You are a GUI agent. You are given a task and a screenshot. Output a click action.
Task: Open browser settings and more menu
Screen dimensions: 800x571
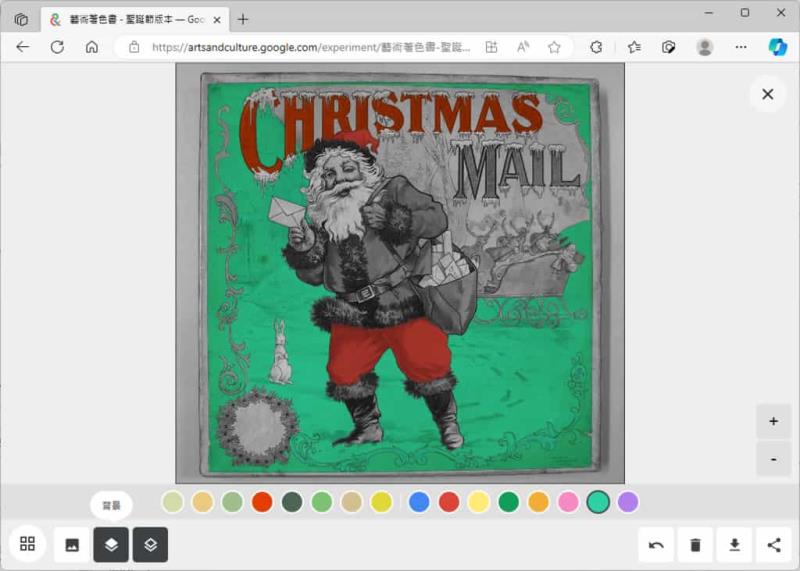(x=741, y=47)
